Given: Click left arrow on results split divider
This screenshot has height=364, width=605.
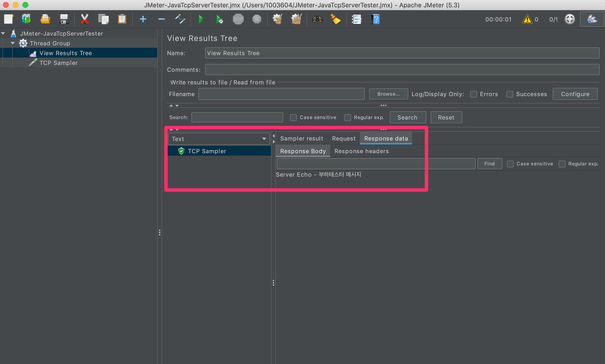Looking at the screenshot, I should coord(273,136).
